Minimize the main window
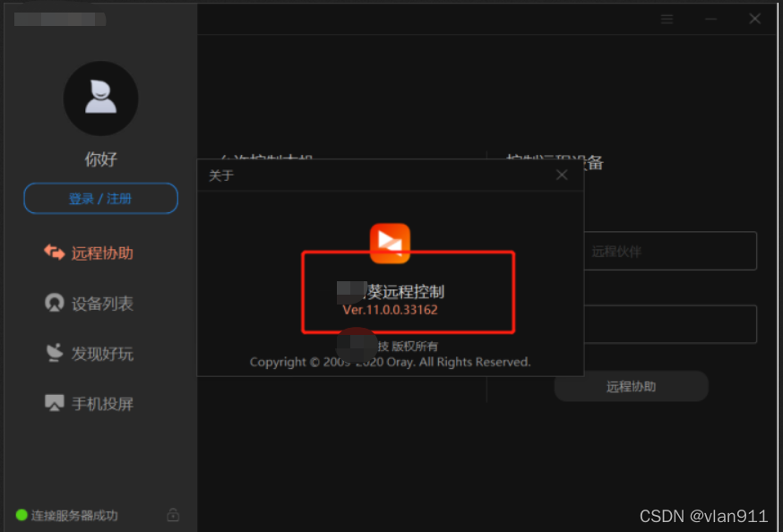This screenshot has height=532, width=783. click(711, 20)
